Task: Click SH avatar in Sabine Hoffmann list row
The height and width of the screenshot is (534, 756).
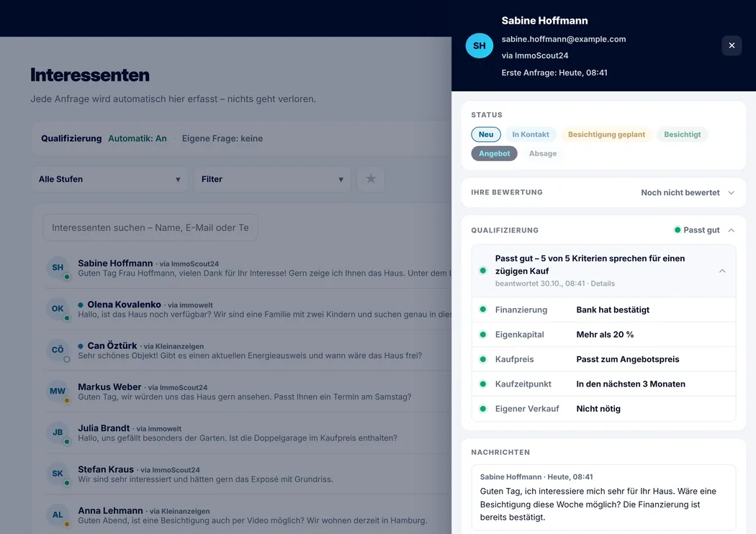Action: tap(58, 268)
